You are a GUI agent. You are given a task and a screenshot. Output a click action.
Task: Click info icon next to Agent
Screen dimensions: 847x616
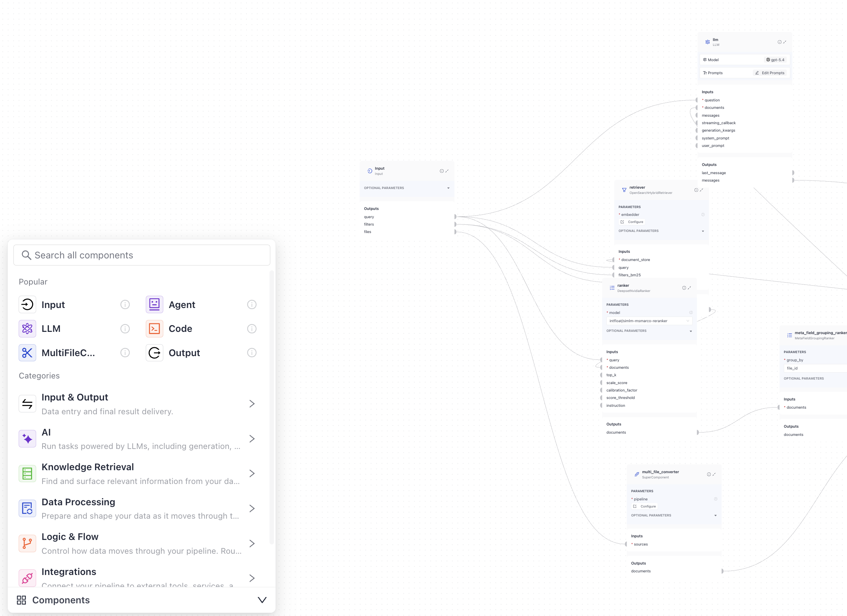[252, 305]
